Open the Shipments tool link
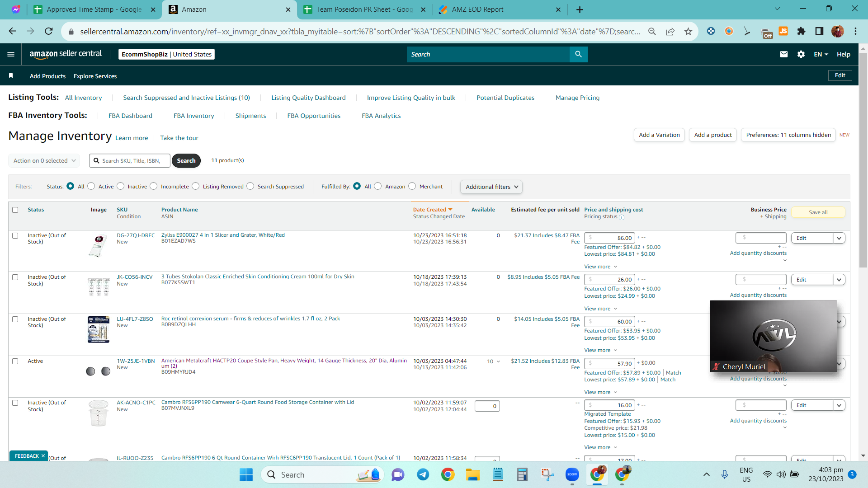 250,116
